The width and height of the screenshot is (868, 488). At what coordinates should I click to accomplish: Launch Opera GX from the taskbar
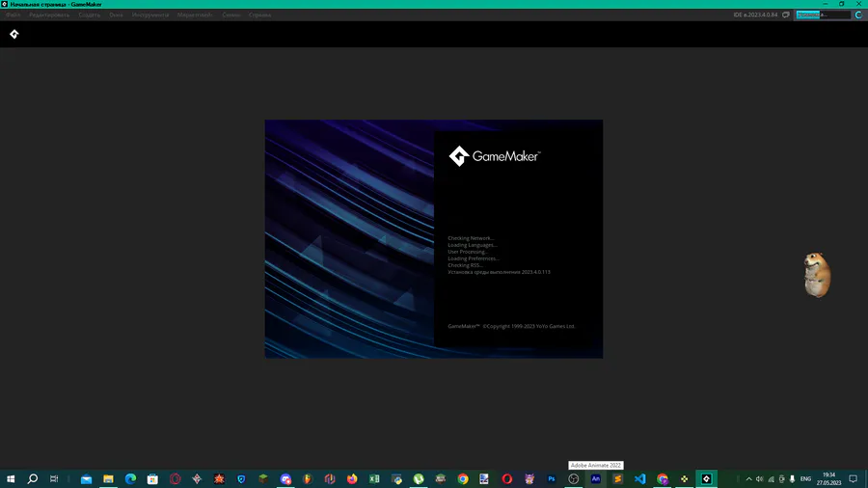175,478
